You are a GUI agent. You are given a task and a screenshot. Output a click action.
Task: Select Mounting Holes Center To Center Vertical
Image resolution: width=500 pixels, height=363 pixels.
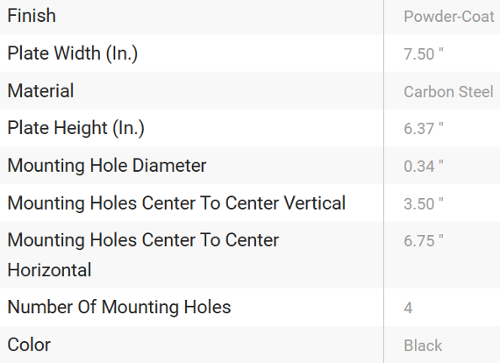[177, 203]
